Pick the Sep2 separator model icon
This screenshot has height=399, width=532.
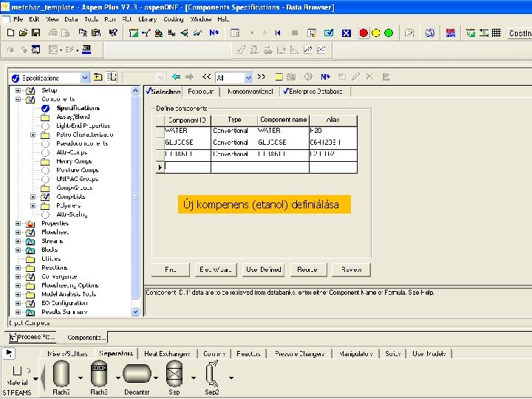tap(212, 375)
